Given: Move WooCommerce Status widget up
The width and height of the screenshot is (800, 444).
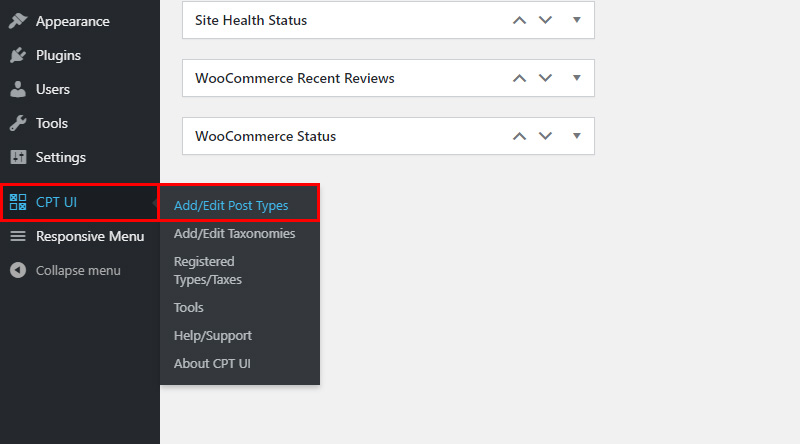Looking at the screenshot, I should 519,136.
